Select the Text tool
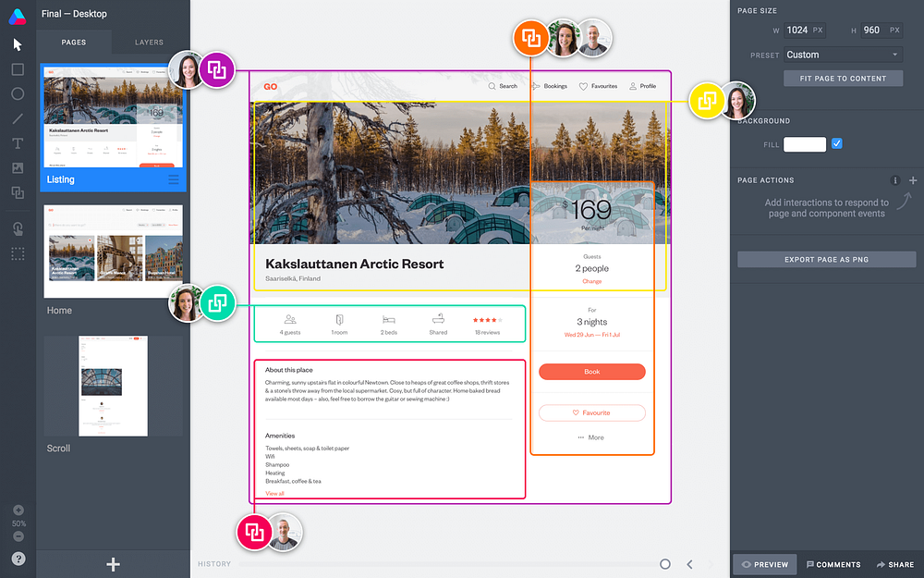The image size is (924, 578). pyautogui.click(x=18, y=143)
